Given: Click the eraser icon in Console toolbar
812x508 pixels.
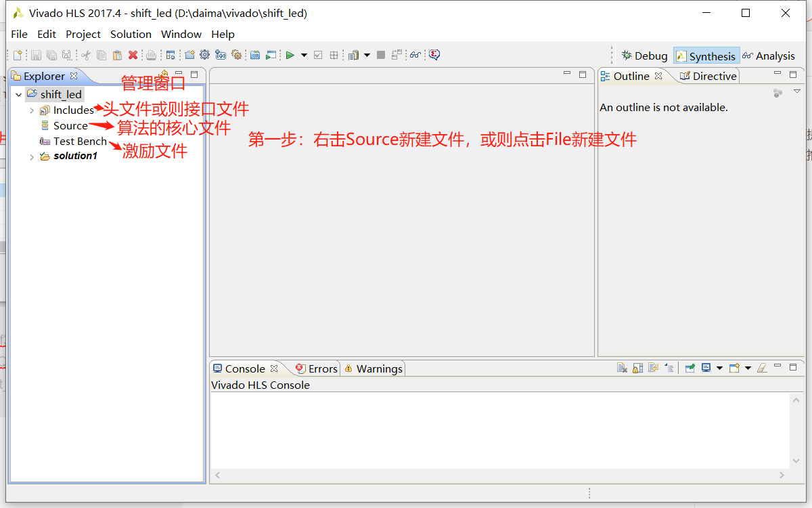Looking at the screenshot, I should [762, 368].
